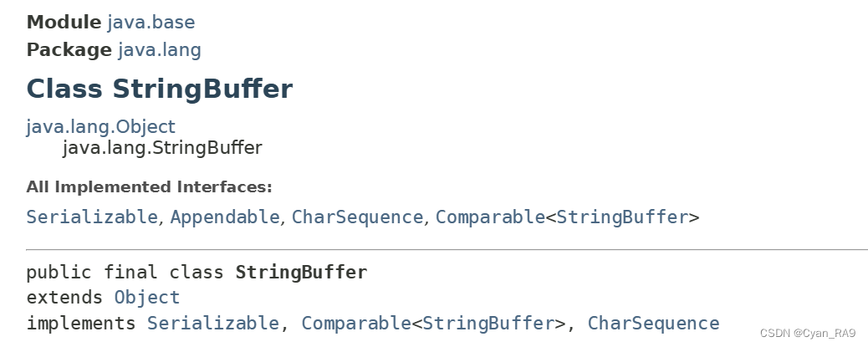868x347 pixels.
Task: Open Comparable under All Implemented Interfaces
Action: tap(491, 217)
